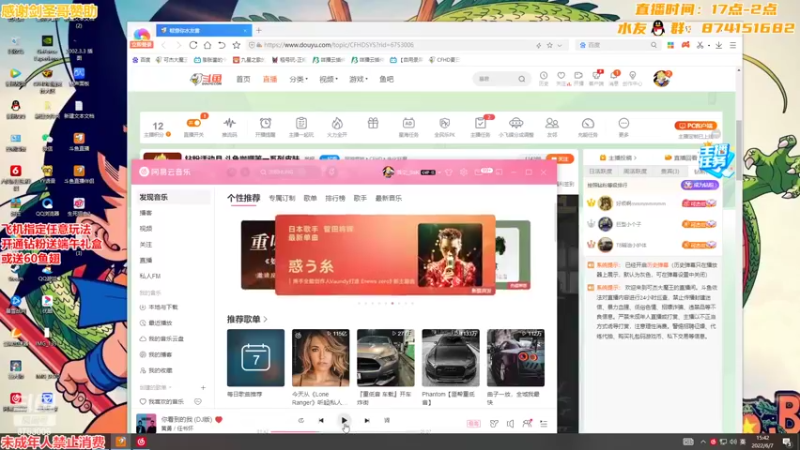Skip to the previous track
Viewport: 800px width, 450px height.
pos(321,420)
